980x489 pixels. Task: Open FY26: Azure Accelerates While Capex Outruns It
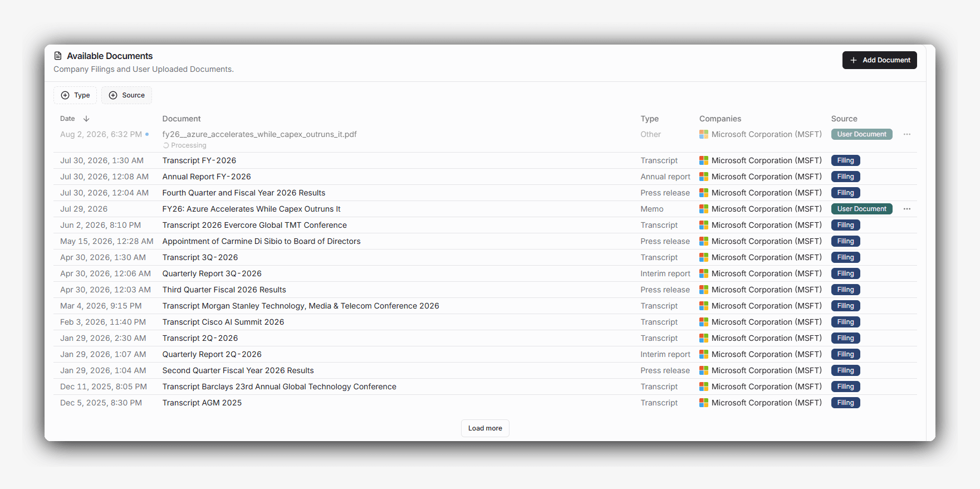point(251,209)
